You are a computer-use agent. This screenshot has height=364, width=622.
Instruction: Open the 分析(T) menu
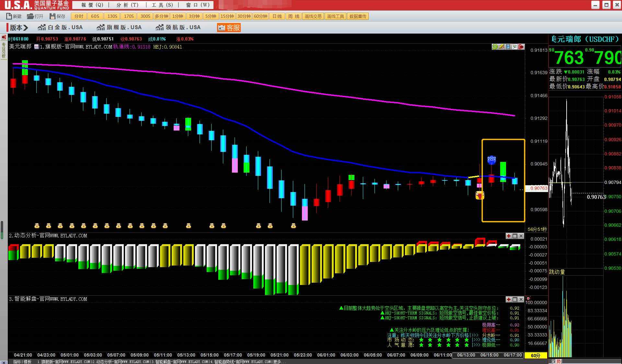pyautogui.click(x=127, y=5)
